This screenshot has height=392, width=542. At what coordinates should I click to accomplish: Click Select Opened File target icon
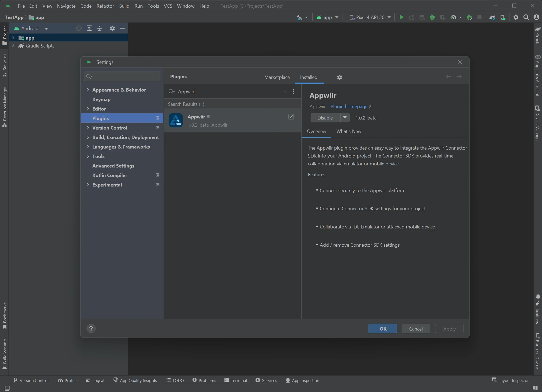coord(79,28)
